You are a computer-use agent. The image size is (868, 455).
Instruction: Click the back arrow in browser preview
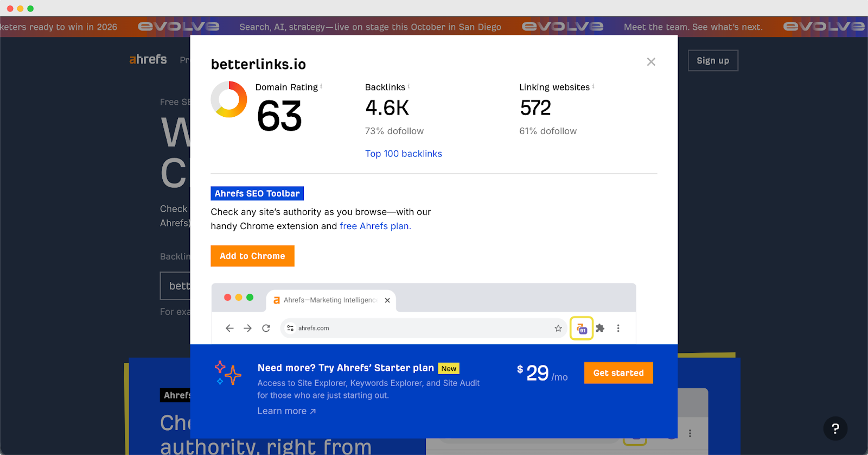point(229,328)
